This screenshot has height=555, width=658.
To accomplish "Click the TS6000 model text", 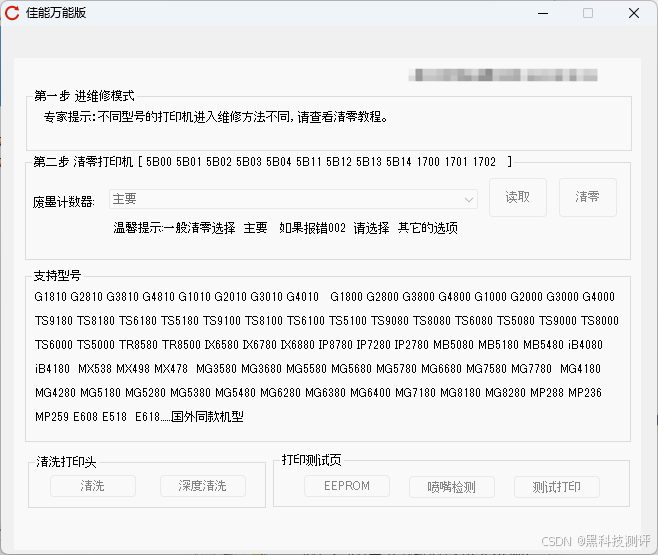I will (x=54, y=345).
